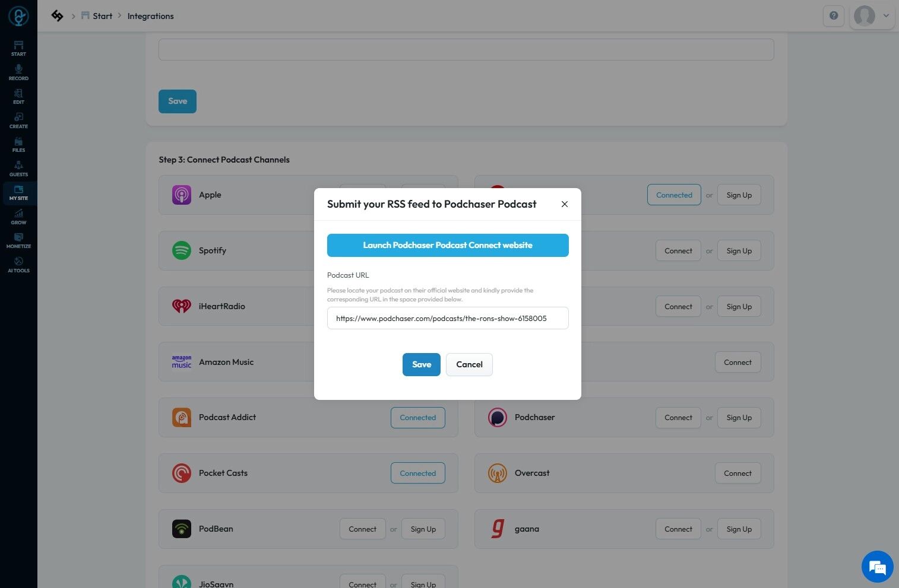Viewport: 899px width, 588px height.
Task: Click the help question mark icon
Action: click(834, 16)
